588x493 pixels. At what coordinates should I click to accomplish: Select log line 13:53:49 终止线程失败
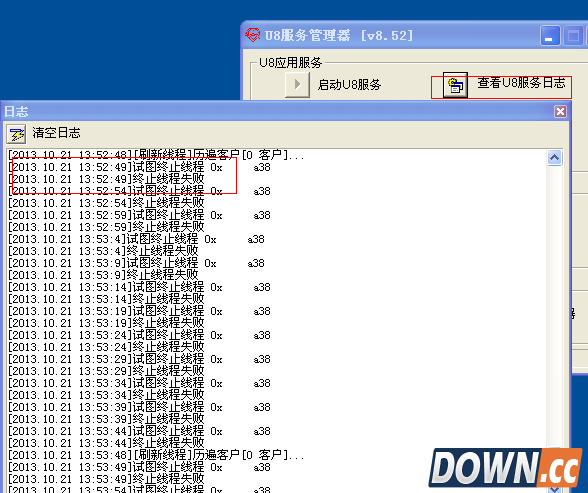106,479
